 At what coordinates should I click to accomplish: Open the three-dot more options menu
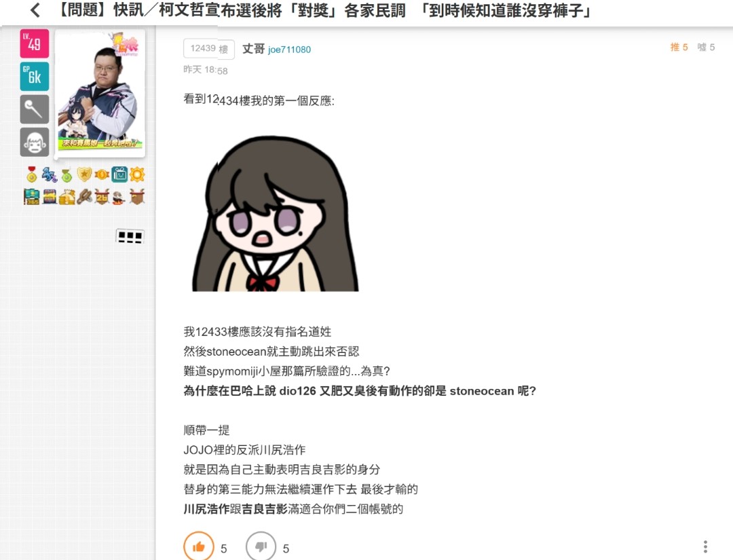(705, 546)
